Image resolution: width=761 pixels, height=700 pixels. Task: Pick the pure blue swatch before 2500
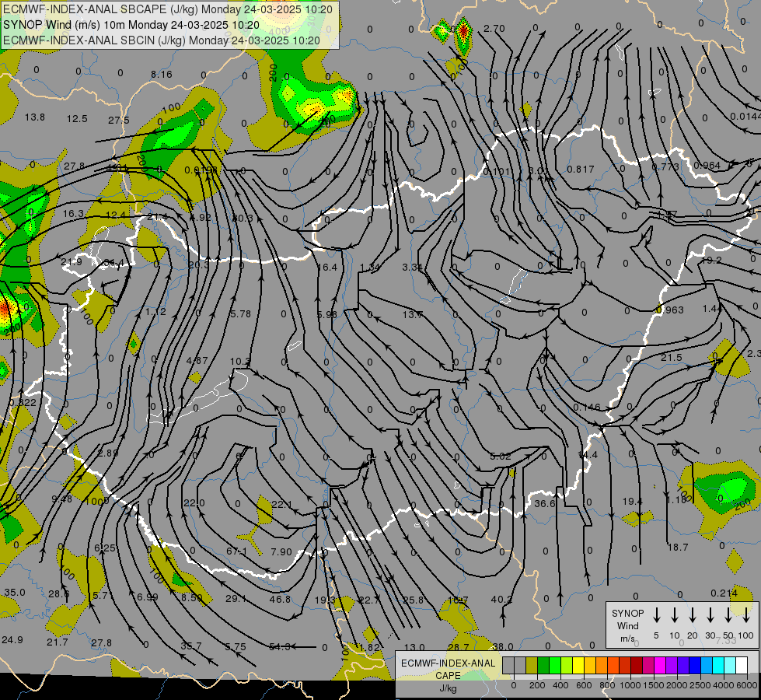(695, 666)
